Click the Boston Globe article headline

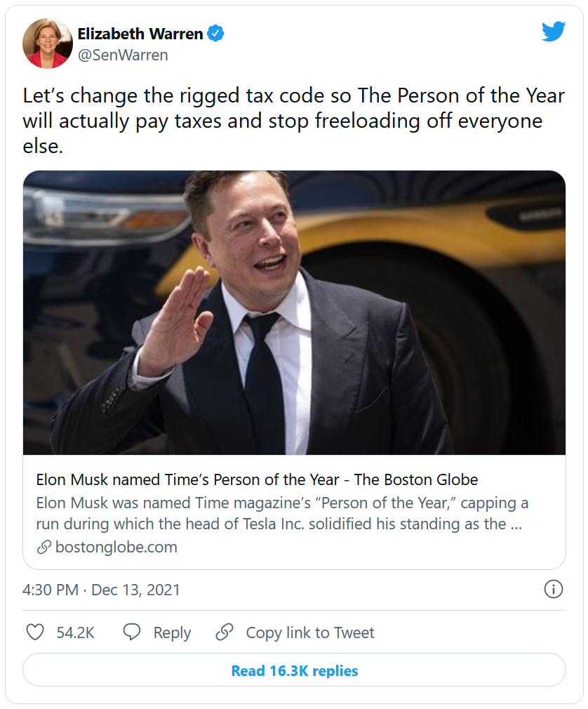257,480
